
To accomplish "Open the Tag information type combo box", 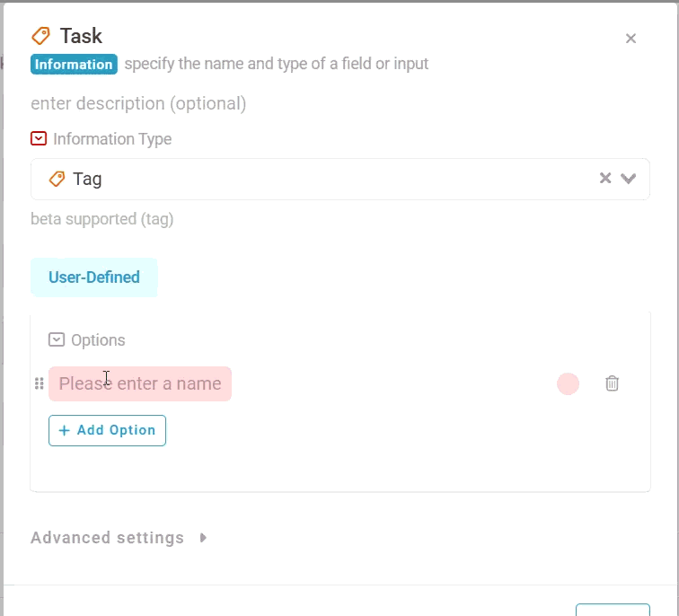I will (x=339, y=179).
